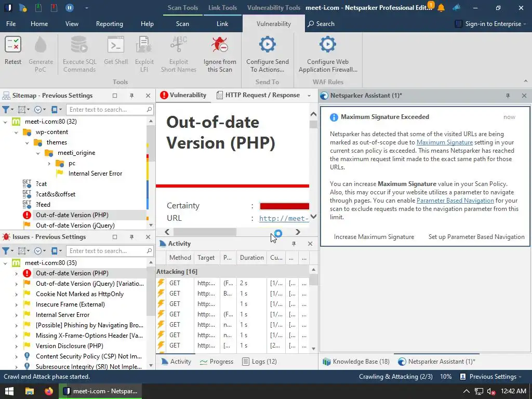The width and height of the screenshot is (532, 399).
Task: Follow the Maximum Signature link
Action: click(445, 142)
